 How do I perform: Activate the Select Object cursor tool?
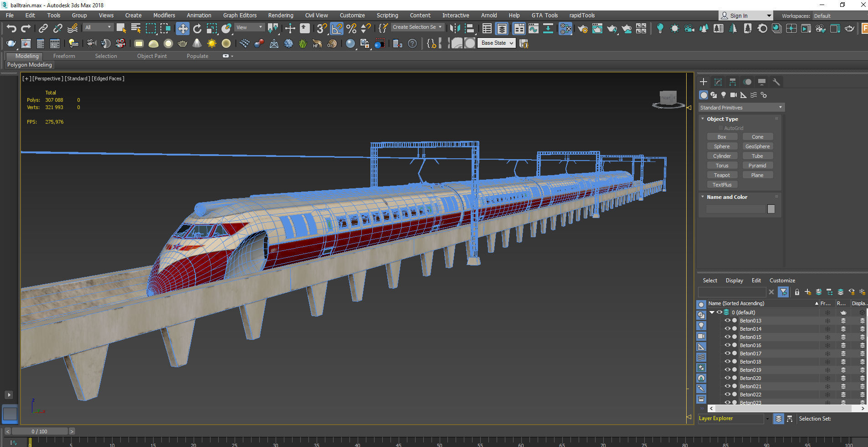(121, 29)
